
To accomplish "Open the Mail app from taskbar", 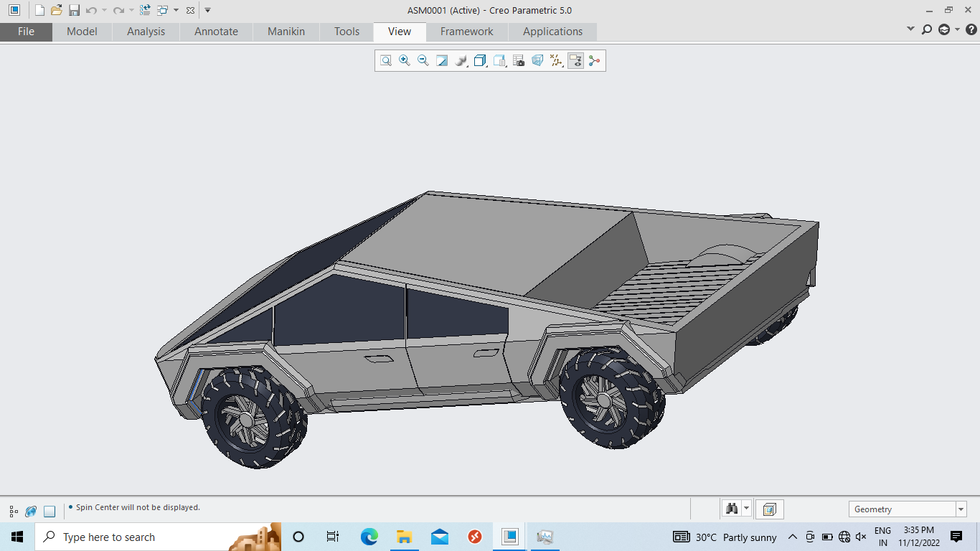I will pyautogui.click(x=440, y=537).
